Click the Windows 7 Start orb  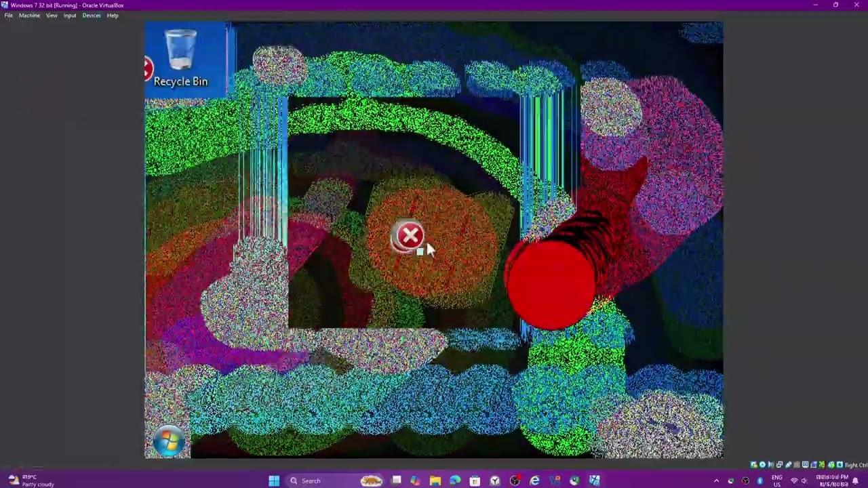click(168, 441)
